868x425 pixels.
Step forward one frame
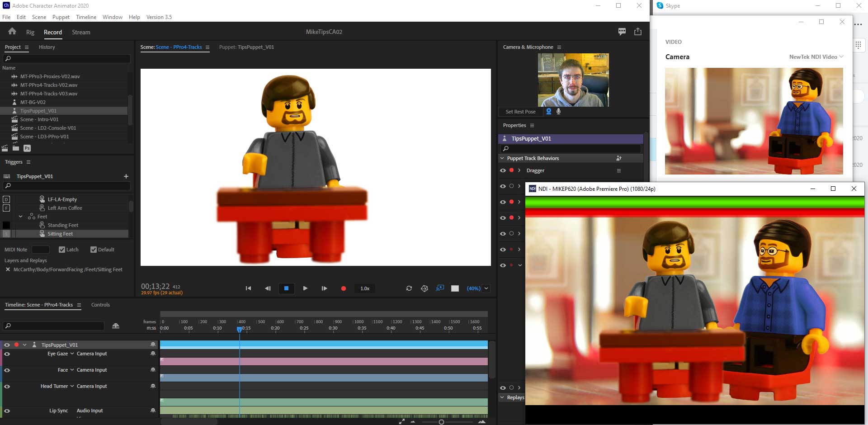[x=324, y=288]
